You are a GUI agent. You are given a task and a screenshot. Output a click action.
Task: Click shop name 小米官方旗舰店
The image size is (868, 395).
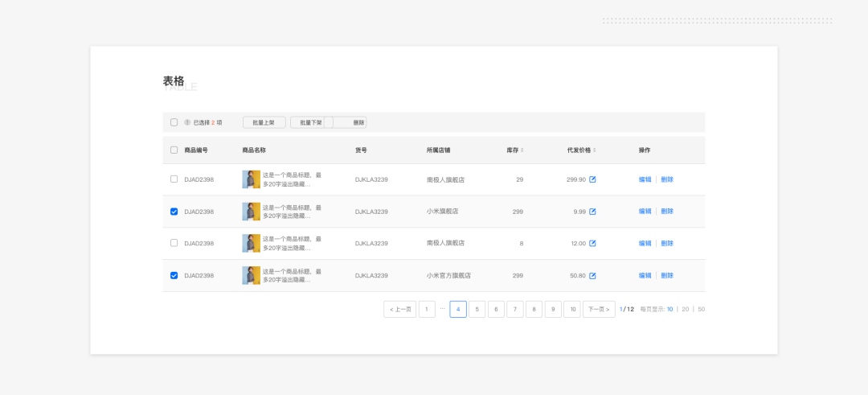(449, 275)
